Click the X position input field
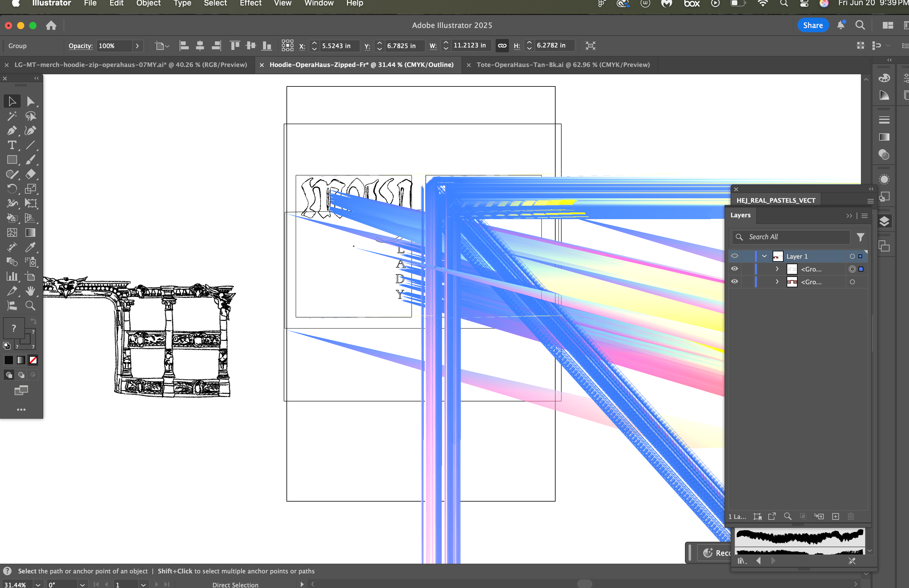The image size is (909, 588). [339, 46]
